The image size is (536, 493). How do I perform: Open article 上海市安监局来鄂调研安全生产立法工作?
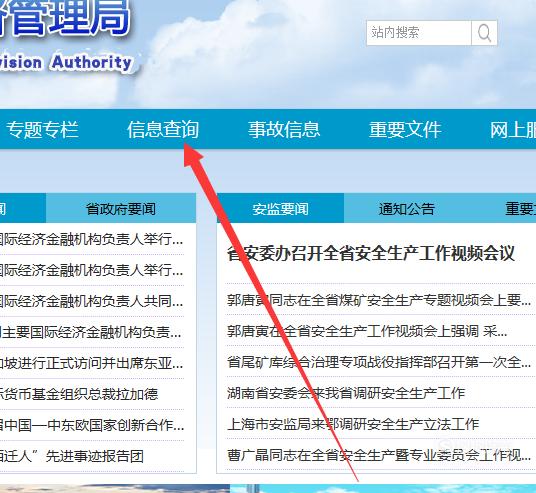(353, 424)
